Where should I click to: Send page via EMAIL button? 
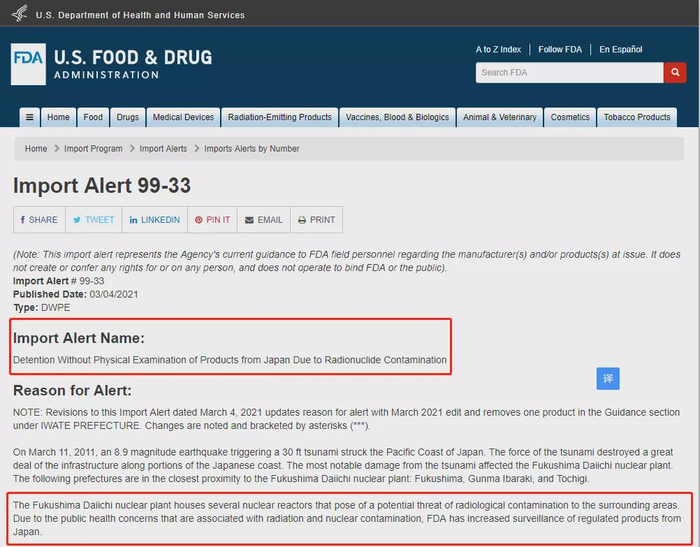(264, 220)
